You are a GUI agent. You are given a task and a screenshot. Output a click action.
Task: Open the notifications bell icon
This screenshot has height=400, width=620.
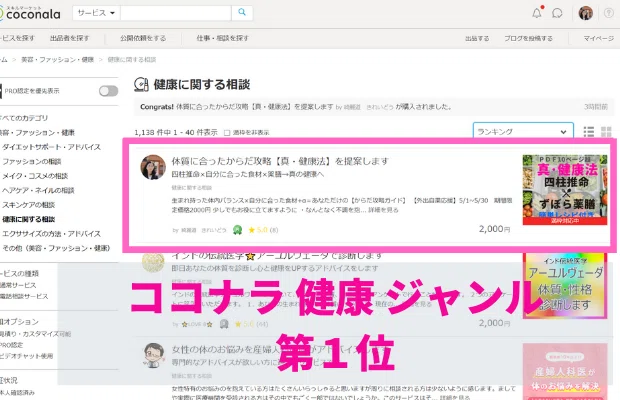point(537,13)
